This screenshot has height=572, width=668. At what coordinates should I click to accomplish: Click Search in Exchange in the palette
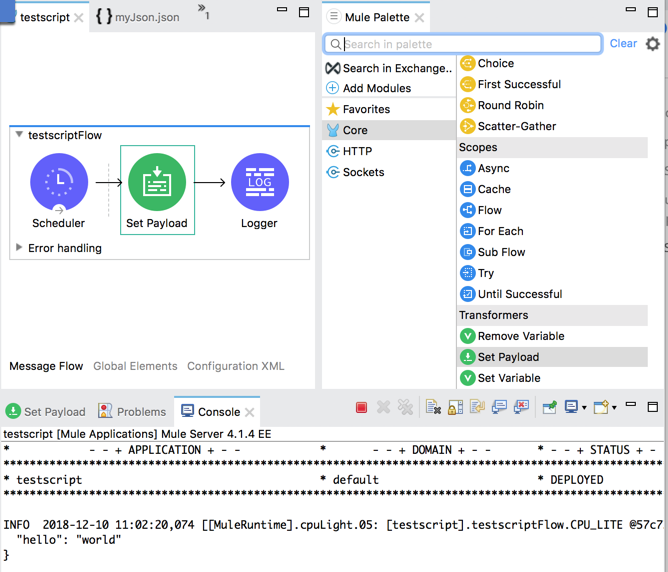coord(397,68)
